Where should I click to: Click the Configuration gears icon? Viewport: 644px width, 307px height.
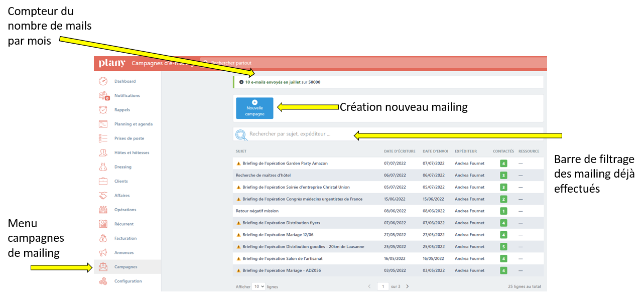(x=103, y=281)
